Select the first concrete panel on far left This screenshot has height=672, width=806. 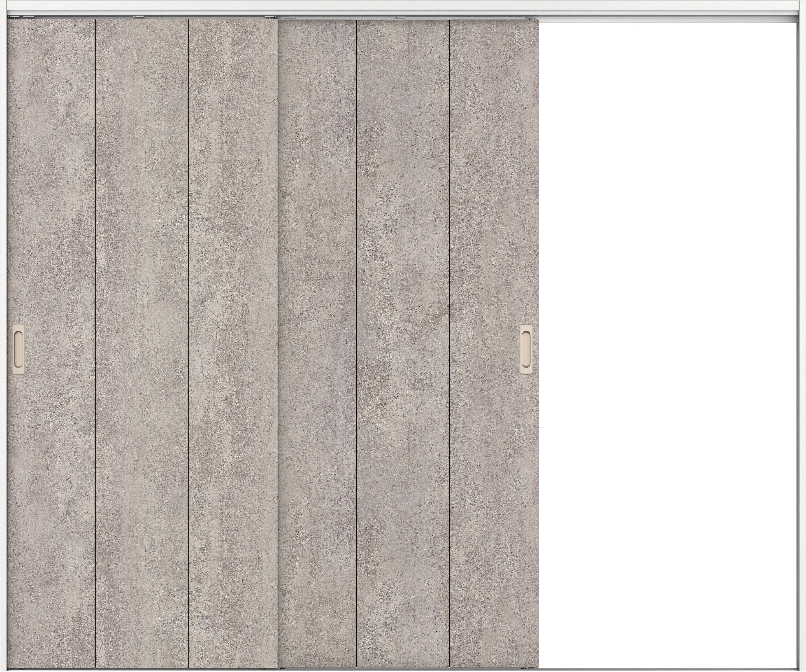pos(51,230)
